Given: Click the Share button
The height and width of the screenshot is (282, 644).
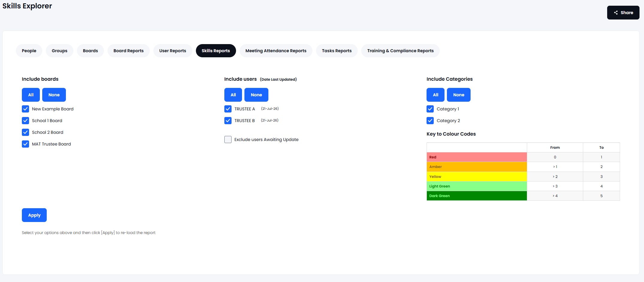Looking at the screenshot, I should tap(623, 13).
